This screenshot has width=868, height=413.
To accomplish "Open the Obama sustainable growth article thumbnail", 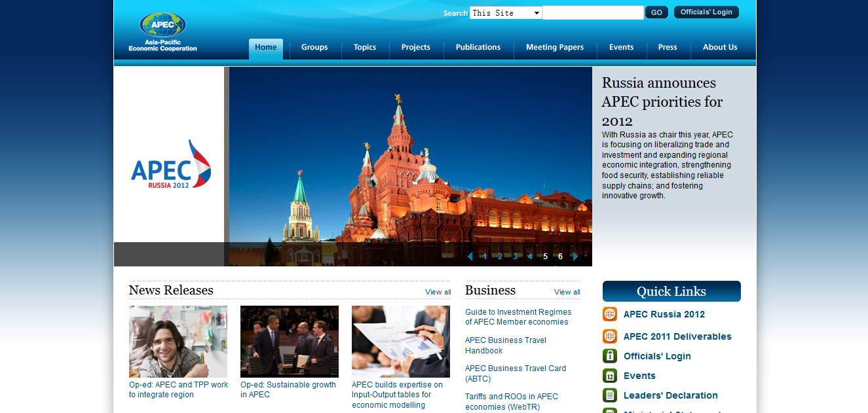I will [290, 342].
